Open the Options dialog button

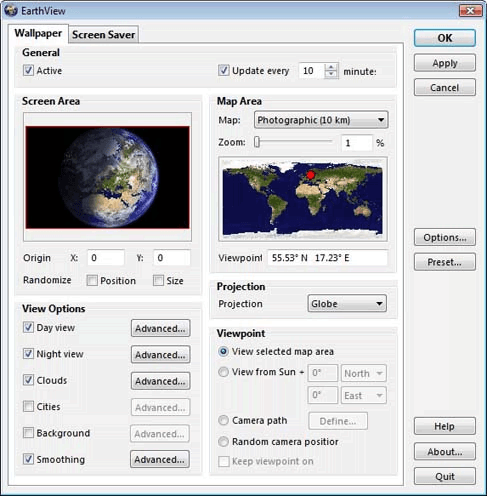tap(445, 237)
